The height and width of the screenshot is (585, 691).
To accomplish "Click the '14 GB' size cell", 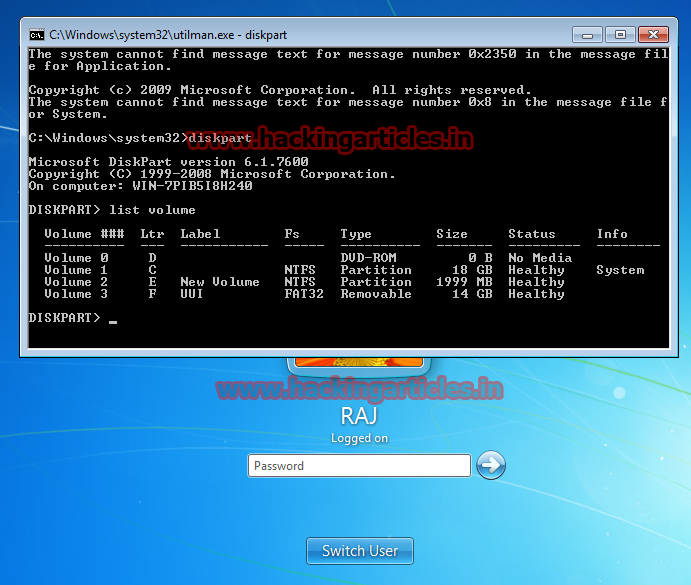I will [472, 294].
